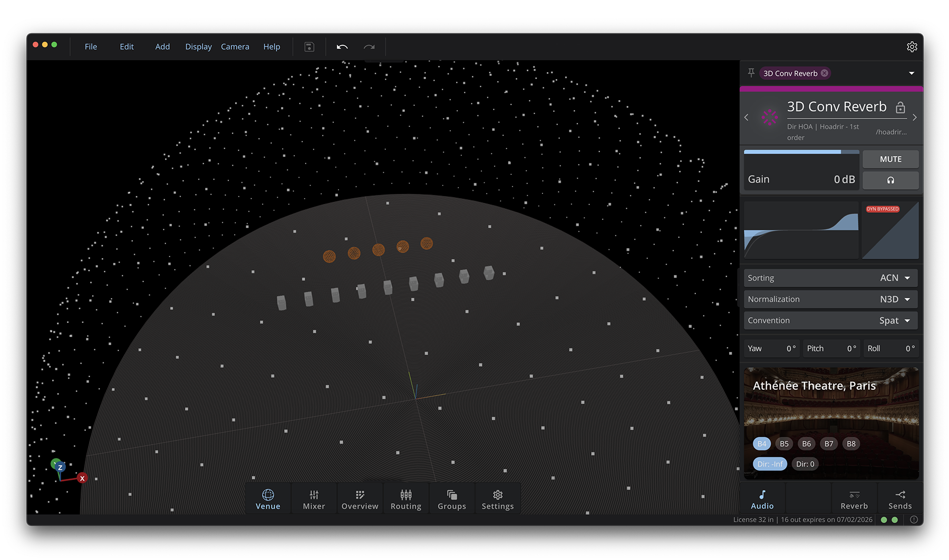Select the Dir: 0 option
Image resolution: width=949 pixels, height=560 pixels.
coord(805,464)
